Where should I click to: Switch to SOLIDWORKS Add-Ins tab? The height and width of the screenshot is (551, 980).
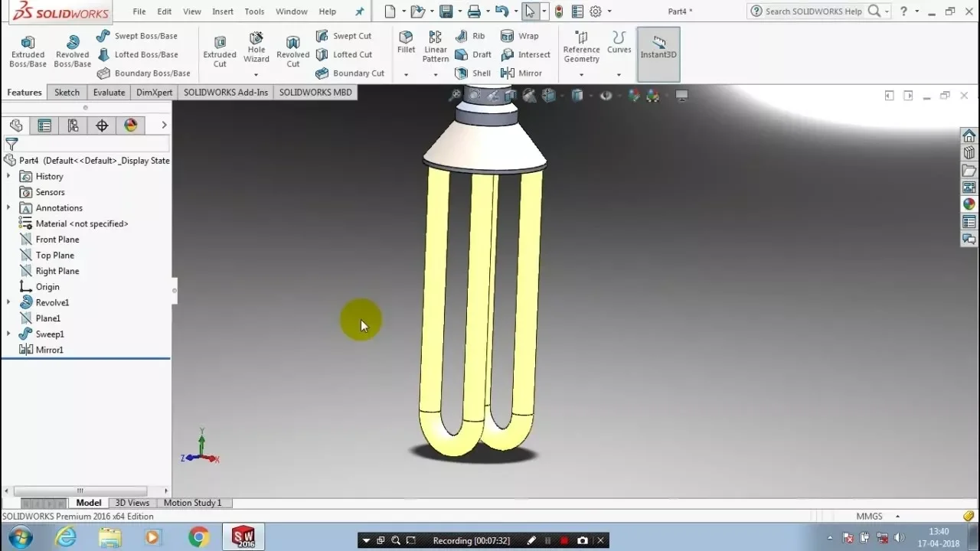coord(225,92)
